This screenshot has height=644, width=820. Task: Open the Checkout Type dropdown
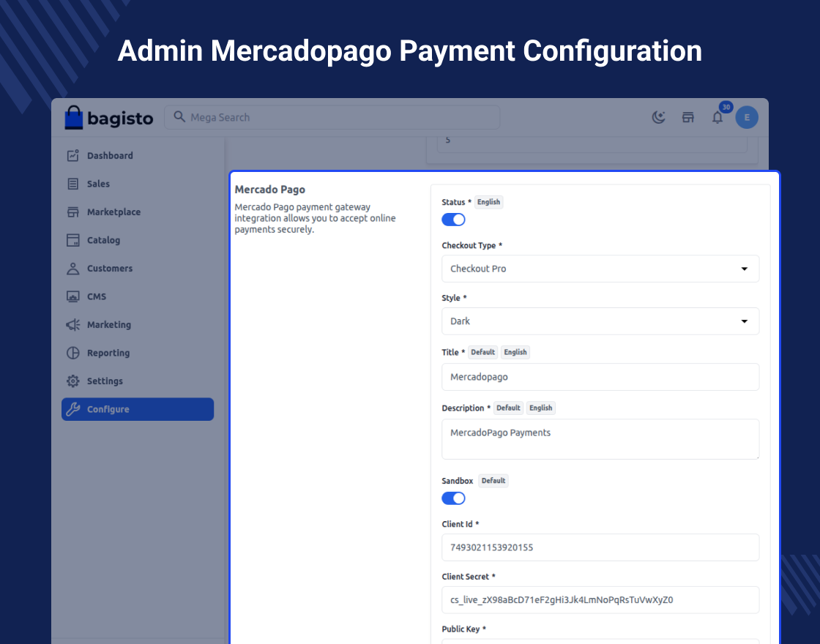pos(600,269)
